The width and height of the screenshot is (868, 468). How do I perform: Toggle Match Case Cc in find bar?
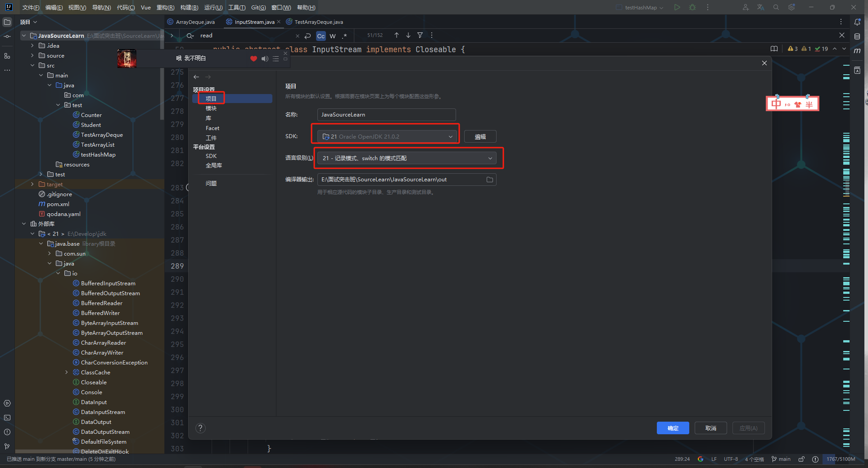coord(321,36)
